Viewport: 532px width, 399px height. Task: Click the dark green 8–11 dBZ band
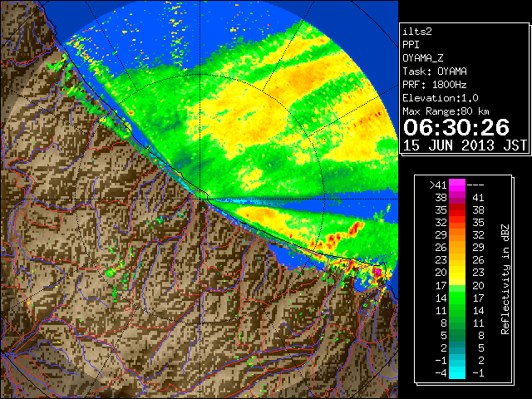457,323
